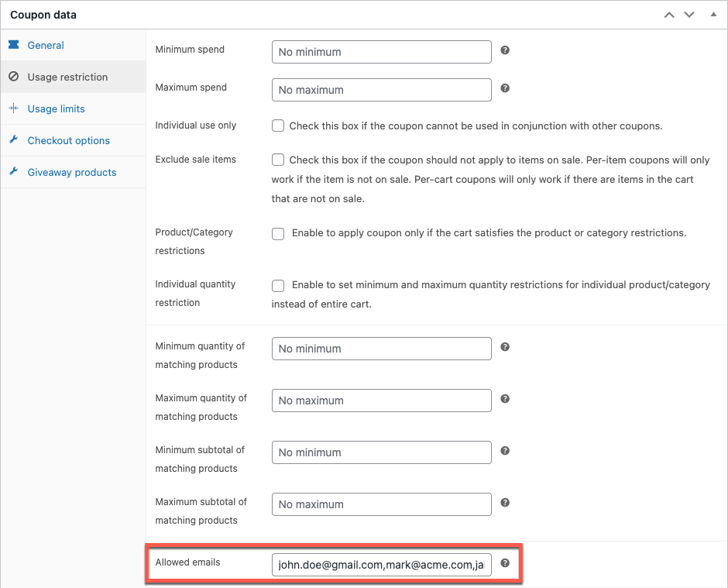728x588 pixels.
Task: Click help icon for Maximum quantity of matching products
Action: point(505,399)
